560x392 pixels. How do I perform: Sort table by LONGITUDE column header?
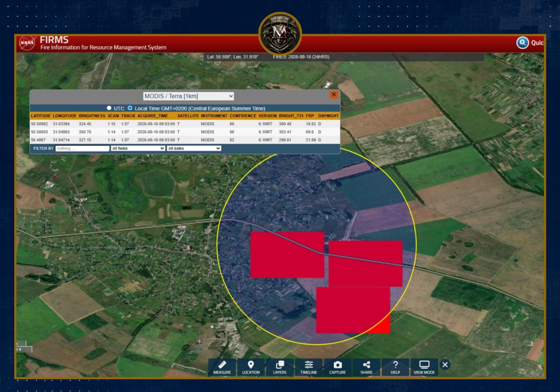coord(65,116)
